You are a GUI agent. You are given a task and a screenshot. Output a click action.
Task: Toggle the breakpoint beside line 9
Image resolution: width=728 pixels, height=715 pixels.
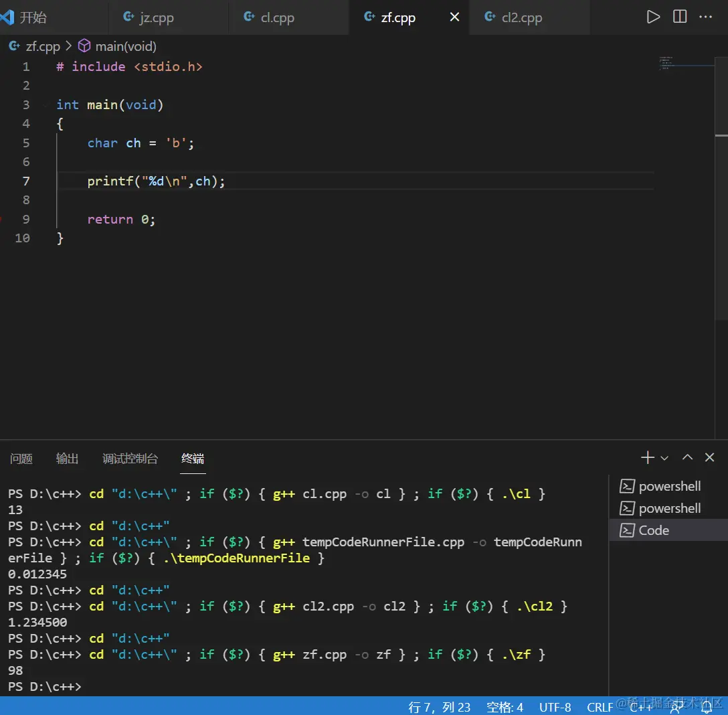click(3, 219)
